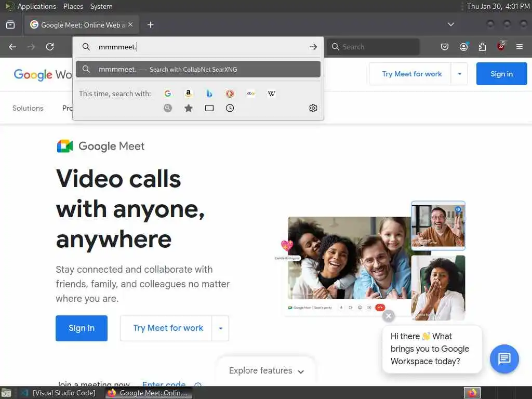Click the Firefox tray icon in bottom panel
532x399 pixels.
[472, 393]
